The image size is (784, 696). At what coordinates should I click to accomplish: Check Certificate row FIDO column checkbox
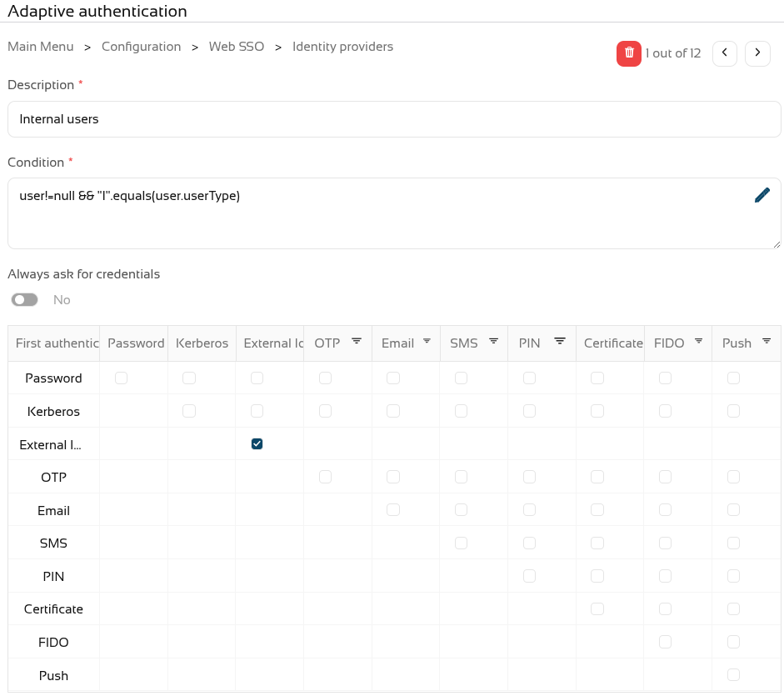665,609
